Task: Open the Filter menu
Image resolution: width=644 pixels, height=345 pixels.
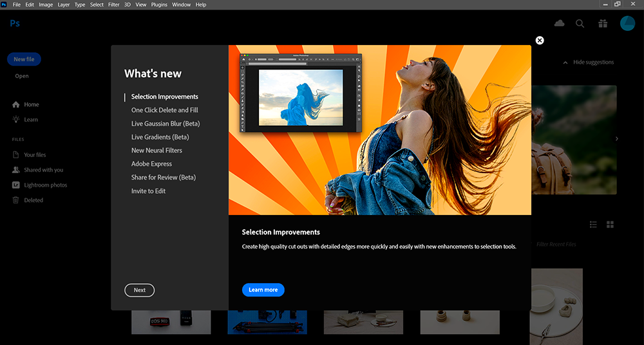Action: [114, 5]
